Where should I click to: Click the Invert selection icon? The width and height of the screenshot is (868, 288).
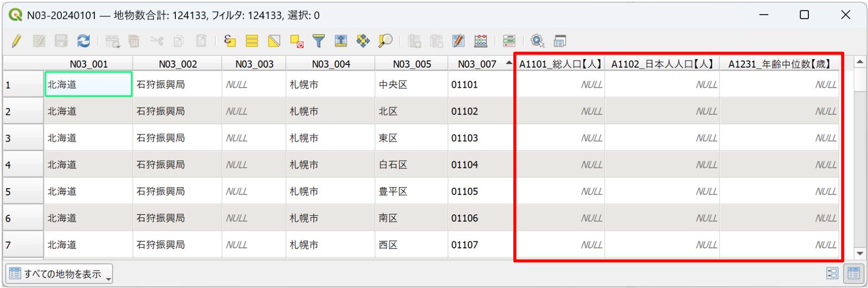(x=274, y=41)
